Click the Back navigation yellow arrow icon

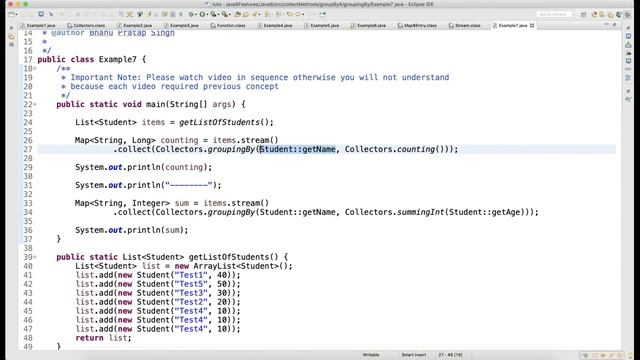tap(289, 14)
